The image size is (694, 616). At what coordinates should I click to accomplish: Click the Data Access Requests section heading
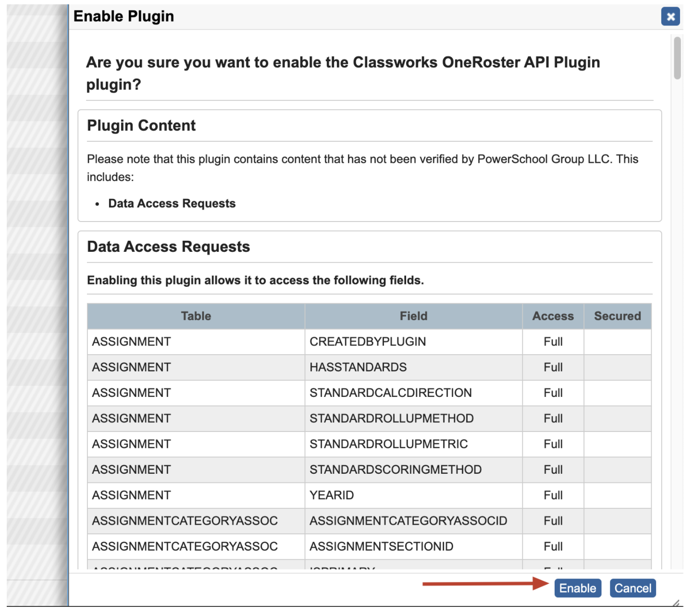point(168,246)
